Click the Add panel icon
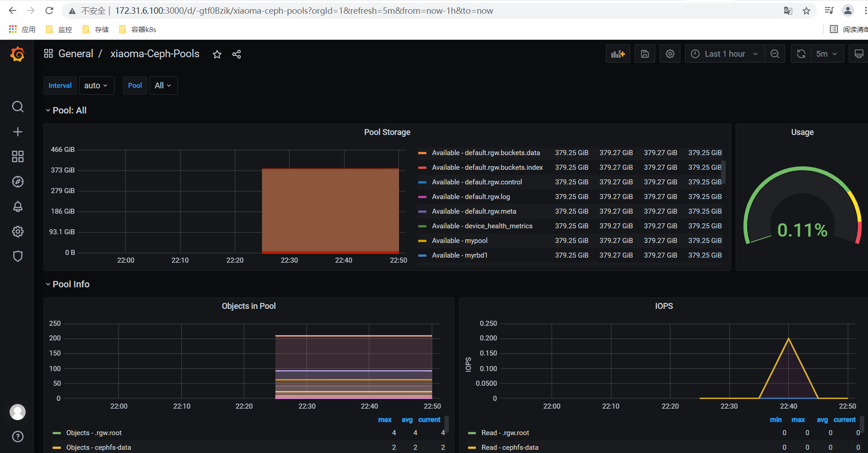 618,54
